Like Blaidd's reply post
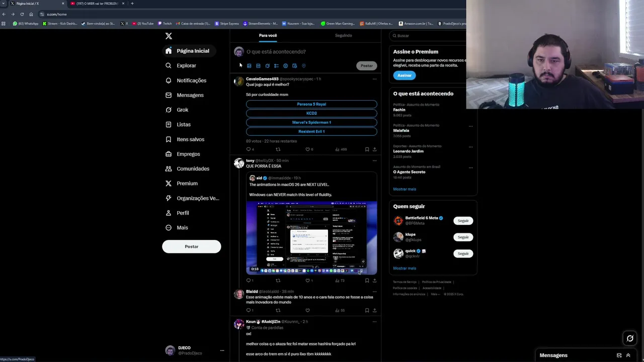The image size is (644, 362). (x=307, y=310)
